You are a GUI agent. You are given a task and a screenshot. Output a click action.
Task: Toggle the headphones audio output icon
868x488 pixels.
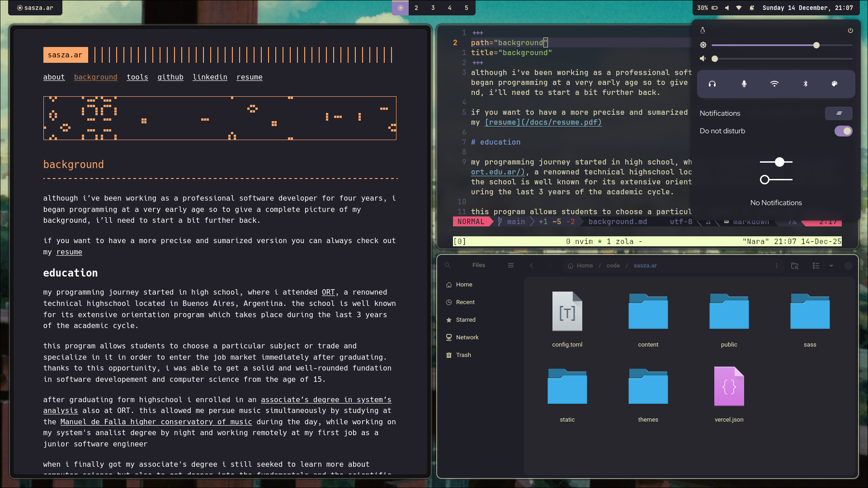[x=712, y=84]
